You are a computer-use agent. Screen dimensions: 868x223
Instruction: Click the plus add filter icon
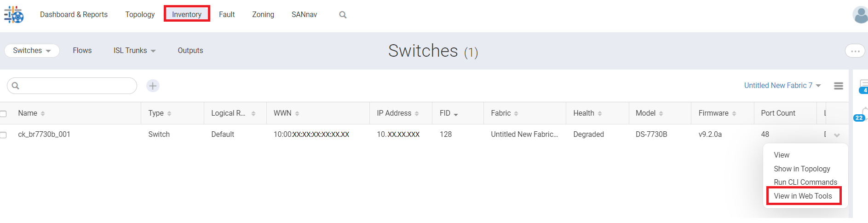click(x=153, y=86)
